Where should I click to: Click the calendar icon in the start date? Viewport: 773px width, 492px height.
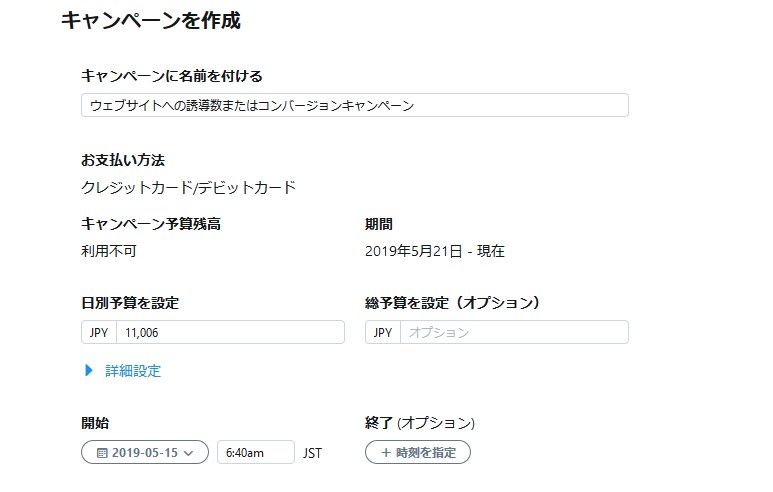tap(102, 453)
